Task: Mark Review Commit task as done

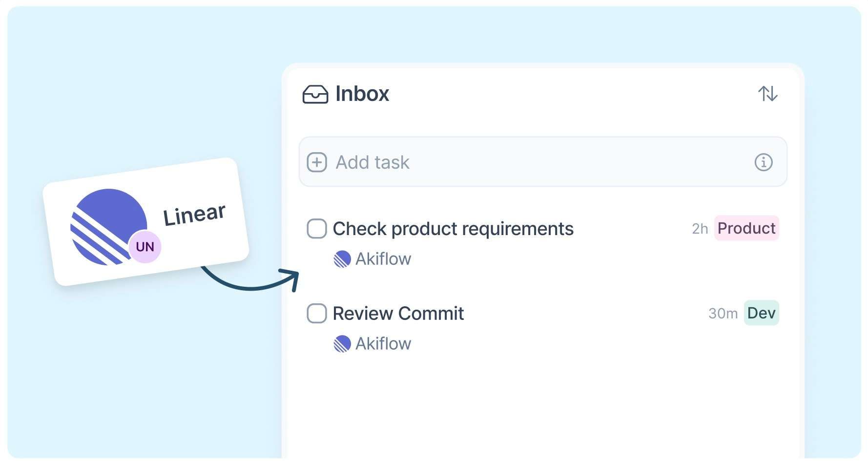Action: [317, 313]
